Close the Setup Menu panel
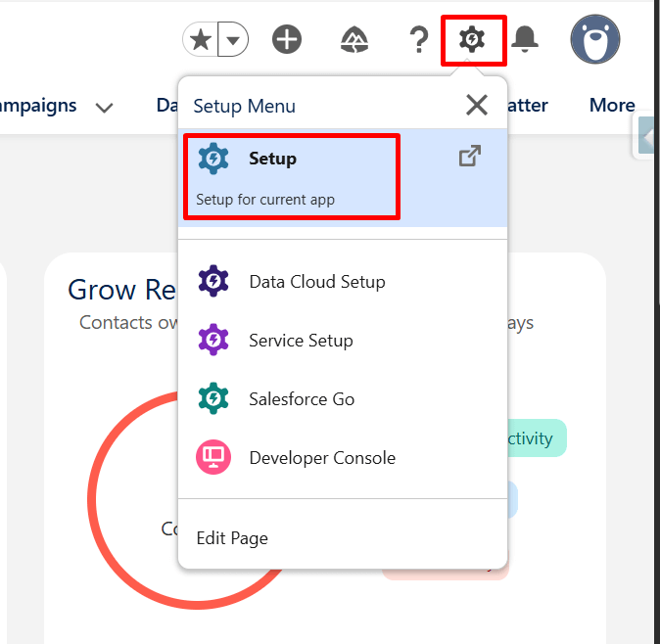660x644 pixels. (x=477, y=105)
